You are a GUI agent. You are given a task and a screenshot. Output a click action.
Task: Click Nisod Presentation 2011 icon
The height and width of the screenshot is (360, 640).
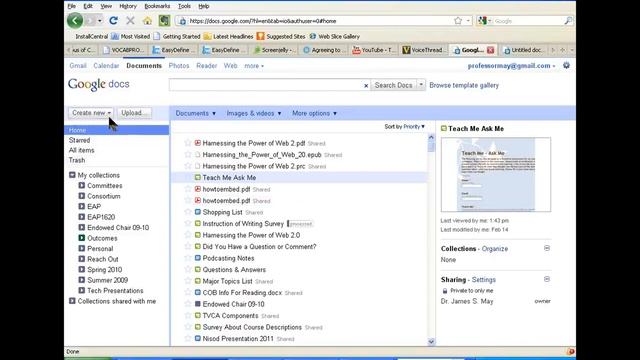point(198,338)
